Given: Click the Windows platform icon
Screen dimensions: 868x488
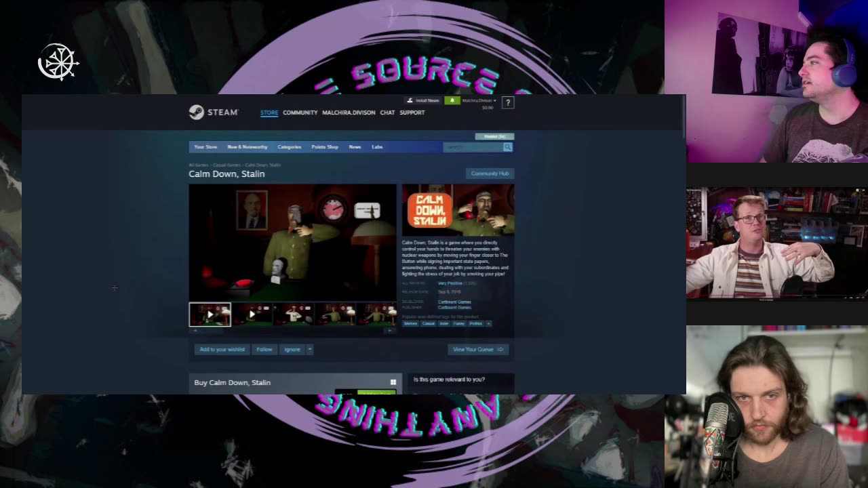Looking at the screenshot, I should [393, 382].
